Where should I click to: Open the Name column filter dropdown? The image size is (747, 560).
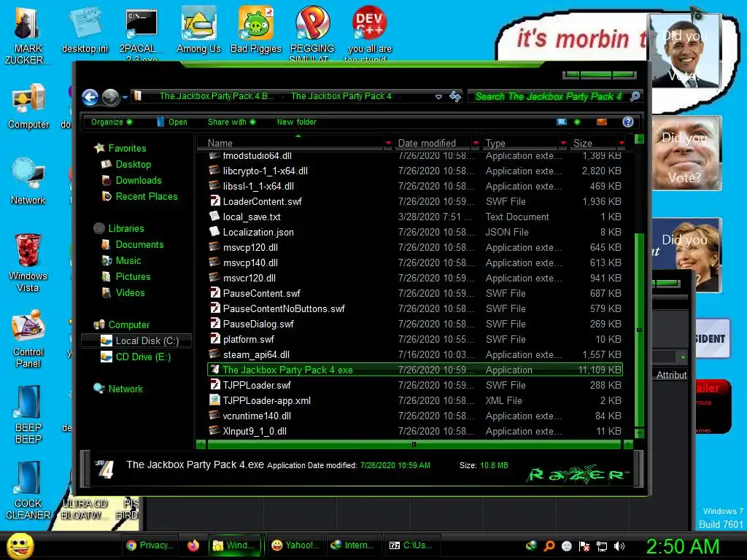click(x=388, y=143)
